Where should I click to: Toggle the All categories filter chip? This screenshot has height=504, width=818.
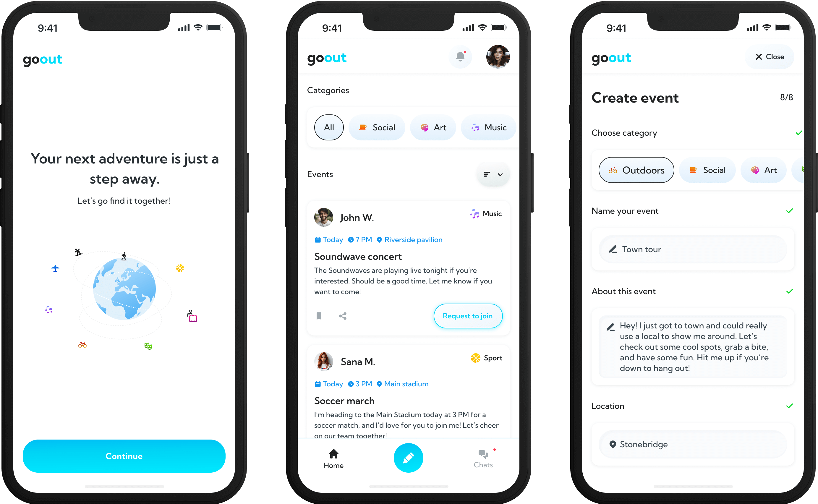click(x=328, y=128)
